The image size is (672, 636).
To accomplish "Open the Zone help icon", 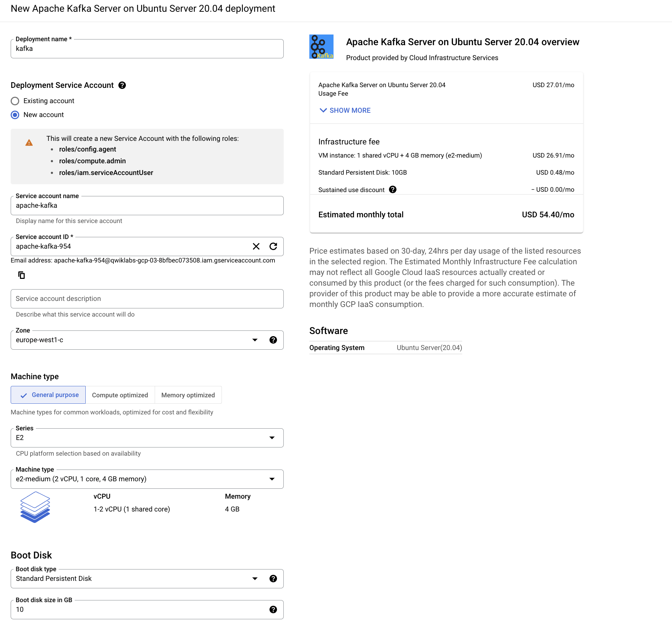I will (273, 340).
